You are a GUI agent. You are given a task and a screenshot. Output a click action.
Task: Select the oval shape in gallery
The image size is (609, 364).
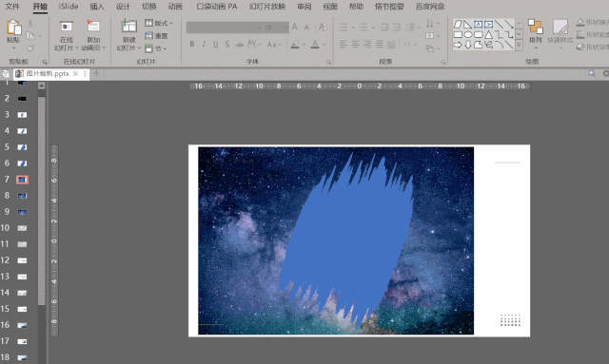click(468, 35)
